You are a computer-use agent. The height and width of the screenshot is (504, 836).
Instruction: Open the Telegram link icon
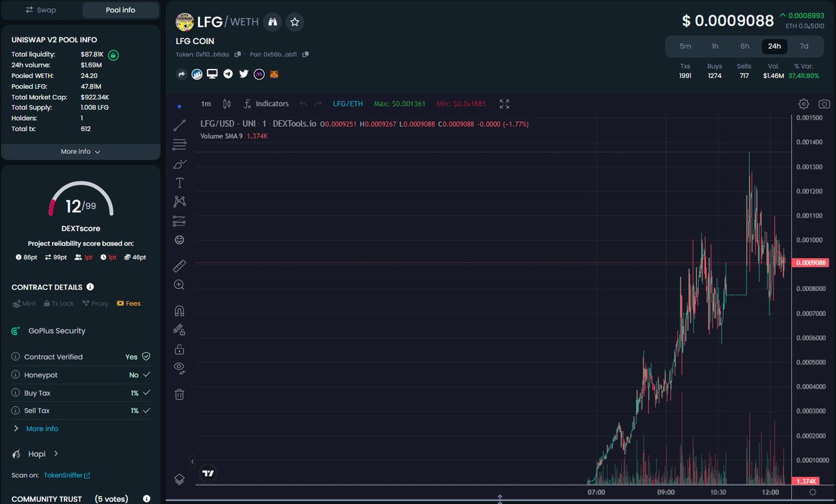pos(228,74)
